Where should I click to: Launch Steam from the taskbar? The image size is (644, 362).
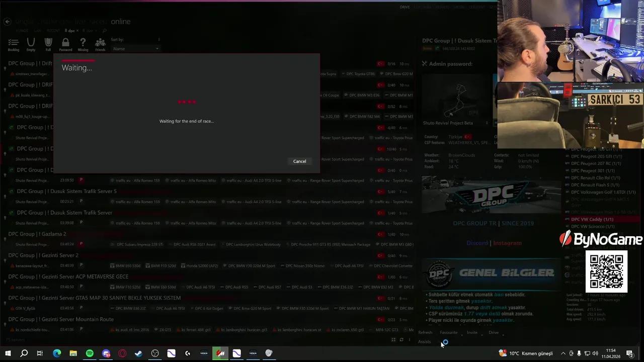point(138,353)
